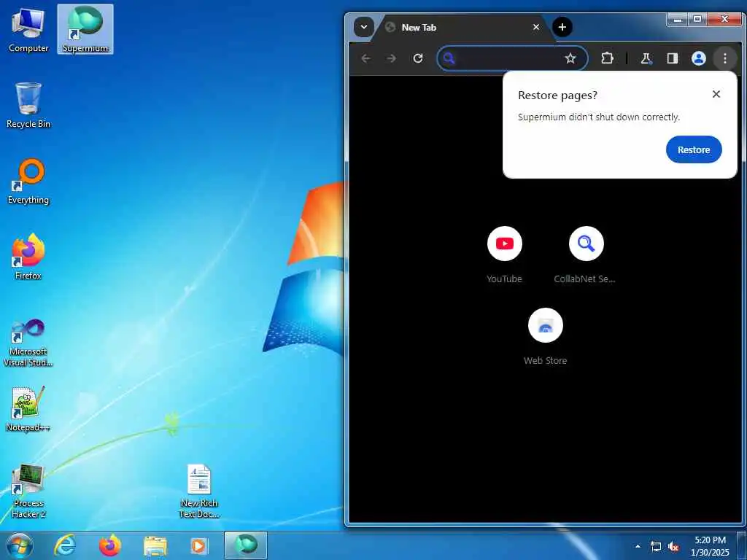
Task: Click the Supermium taskbar button
Action: pos(246,545)
